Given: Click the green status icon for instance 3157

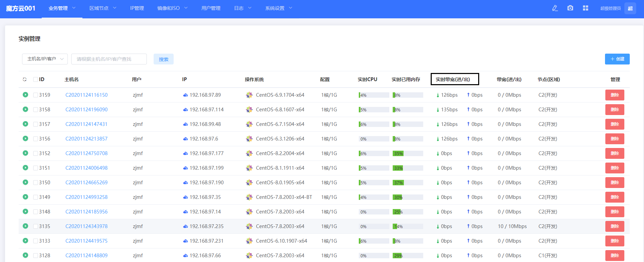Looking at the screenshot, I should 25,124.
